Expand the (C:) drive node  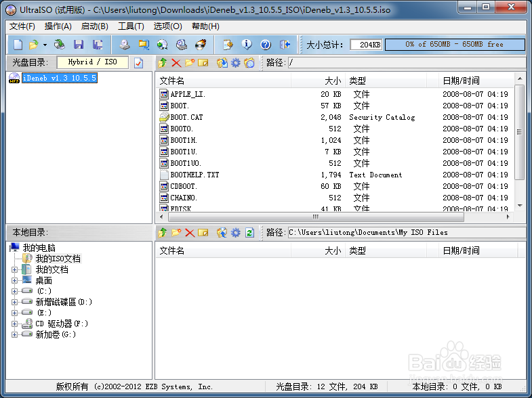coord(14,291)
